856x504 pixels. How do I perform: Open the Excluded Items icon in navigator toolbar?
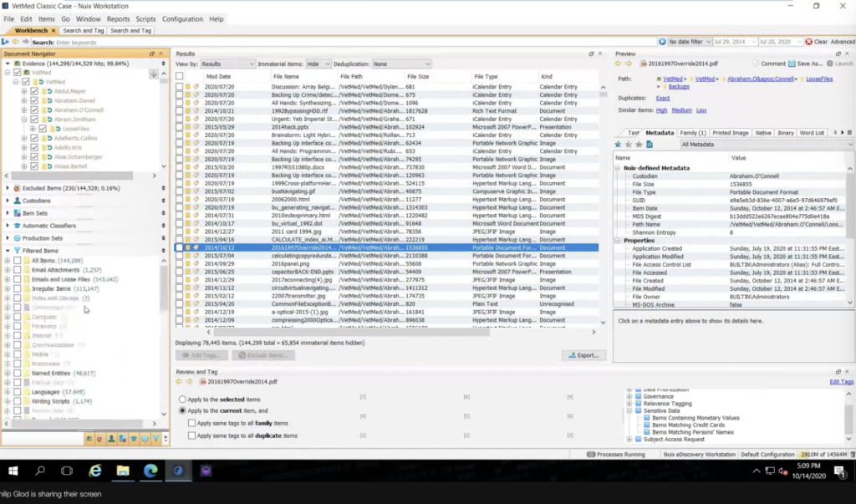pyautogui.click(x=99, y=439)
